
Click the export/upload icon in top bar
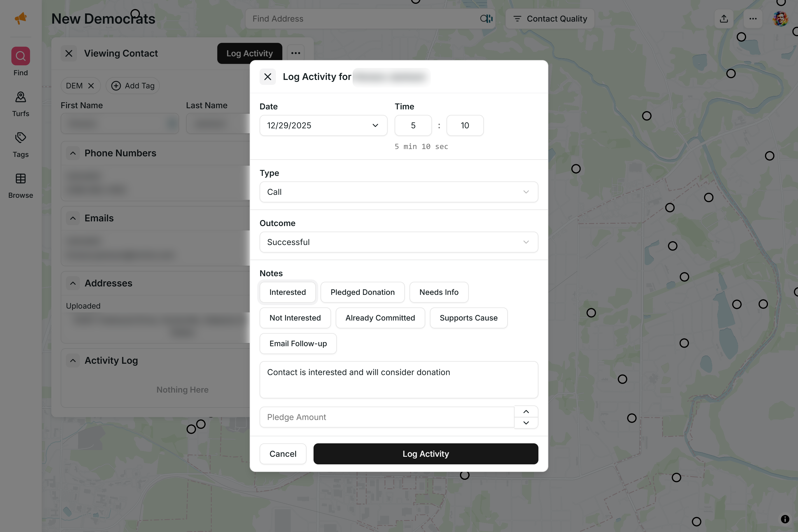click(723, 19)
